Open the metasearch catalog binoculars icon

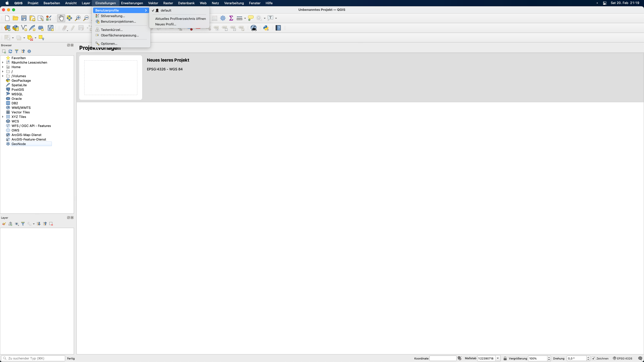coord(254,28)
